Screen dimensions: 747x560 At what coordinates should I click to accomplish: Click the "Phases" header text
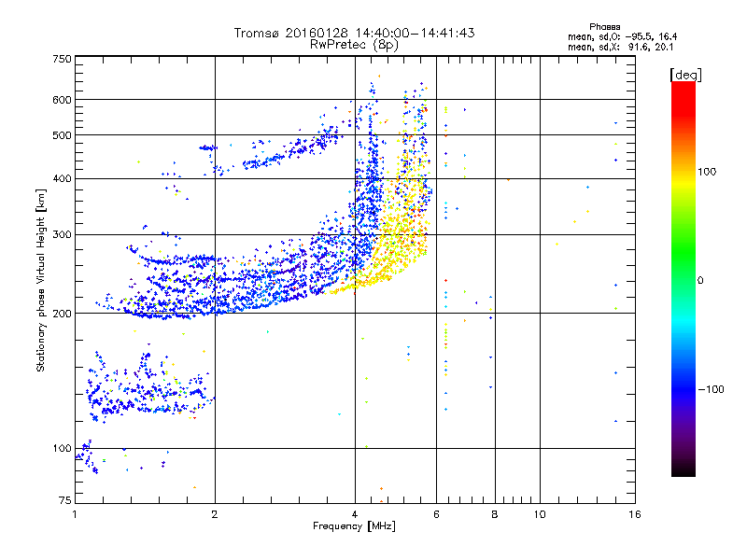tap(604, 27)
